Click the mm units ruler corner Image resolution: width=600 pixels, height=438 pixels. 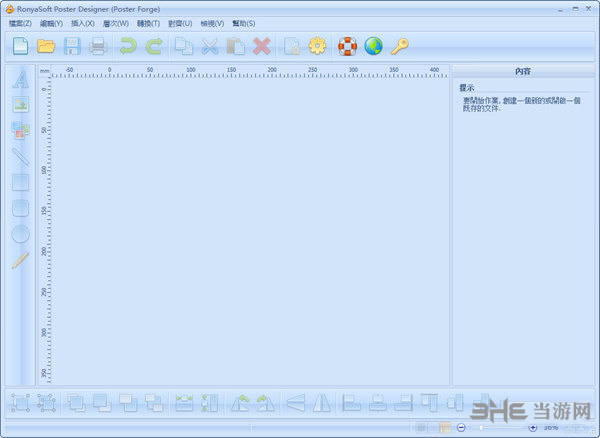click(x=45, y=71)
